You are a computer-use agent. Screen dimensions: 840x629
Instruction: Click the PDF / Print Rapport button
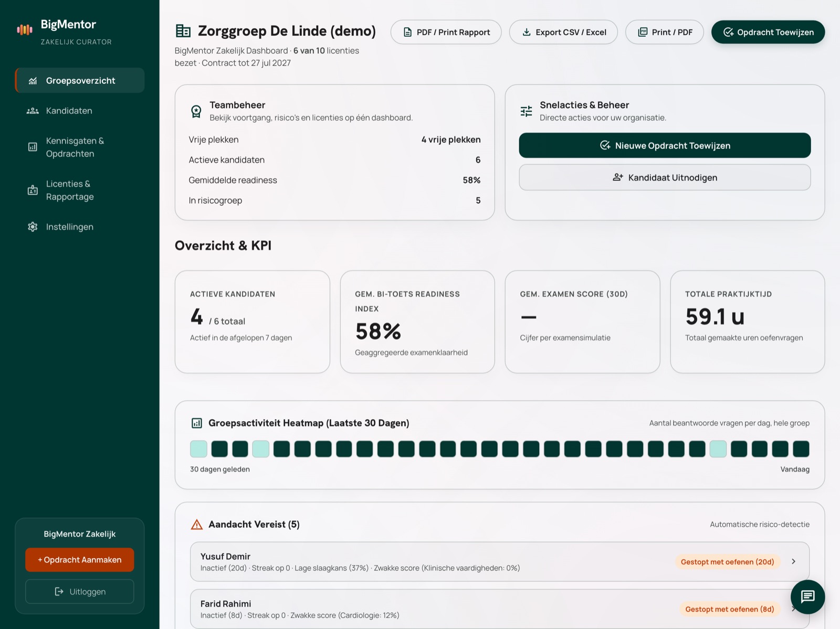pyautogui.click(x=446, y=32)
